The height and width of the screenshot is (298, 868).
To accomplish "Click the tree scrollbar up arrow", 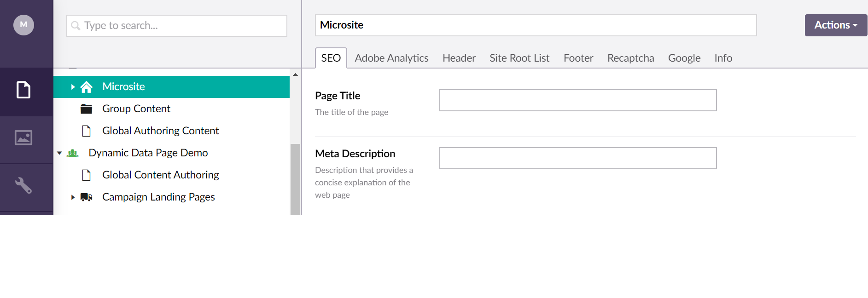I will pos(295,74).
